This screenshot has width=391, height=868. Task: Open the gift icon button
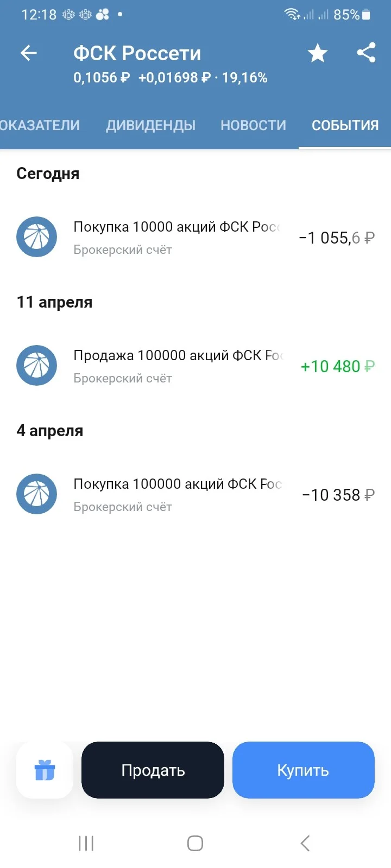pyautogui.click(x=45, y=770)
